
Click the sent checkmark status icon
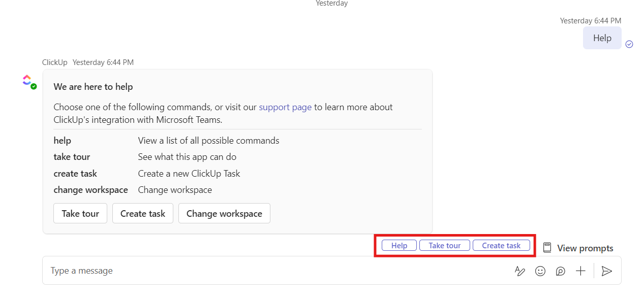coord(629,44)
